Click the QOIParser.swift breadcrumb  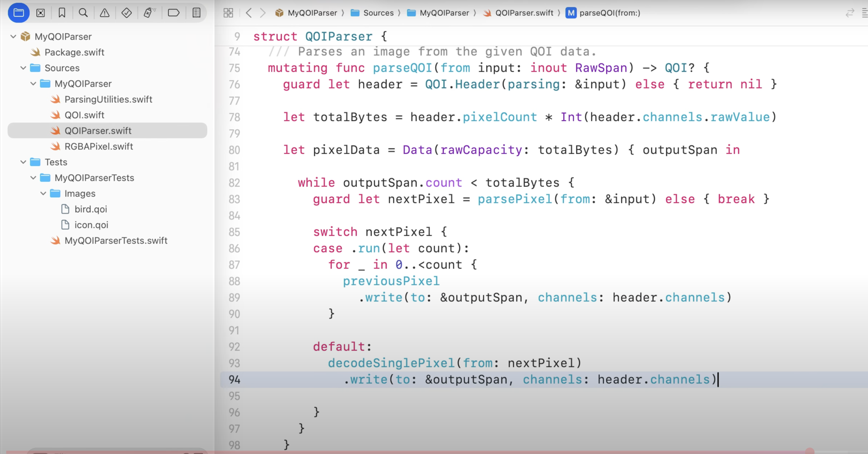(x=524, y=13)
